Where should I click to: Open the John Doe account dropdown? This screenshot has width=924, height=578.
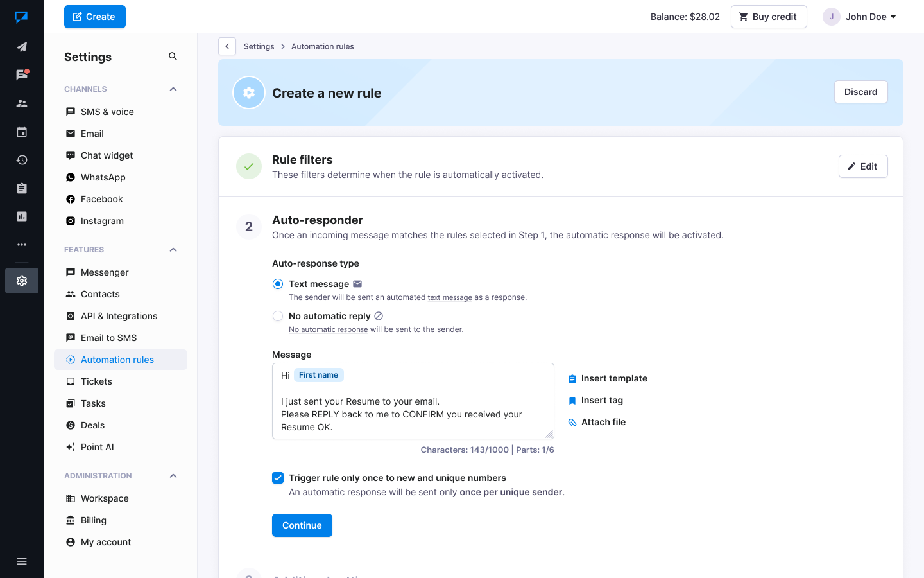(x=860, y=17)
